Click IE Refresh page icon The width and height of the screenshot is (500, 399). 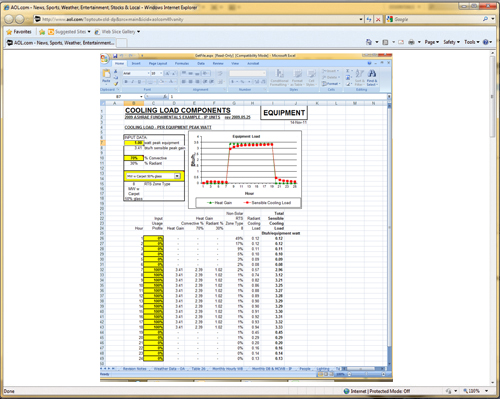click(369, 19)
